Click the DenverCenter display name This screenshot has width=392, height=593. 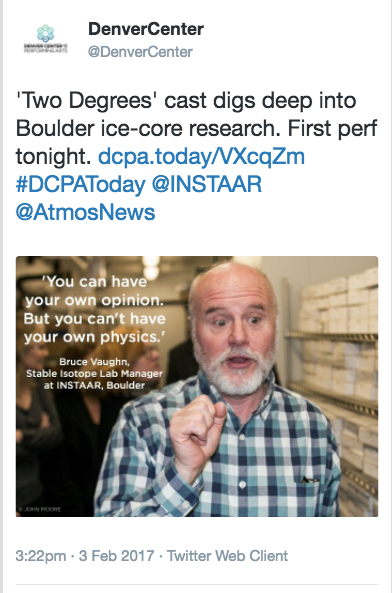146,29
